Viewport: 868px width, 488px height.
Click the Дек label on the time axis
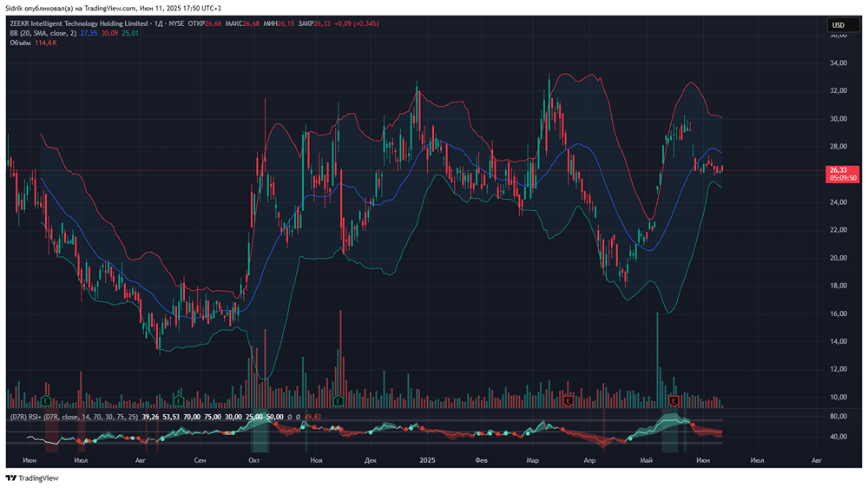[371, 460]
